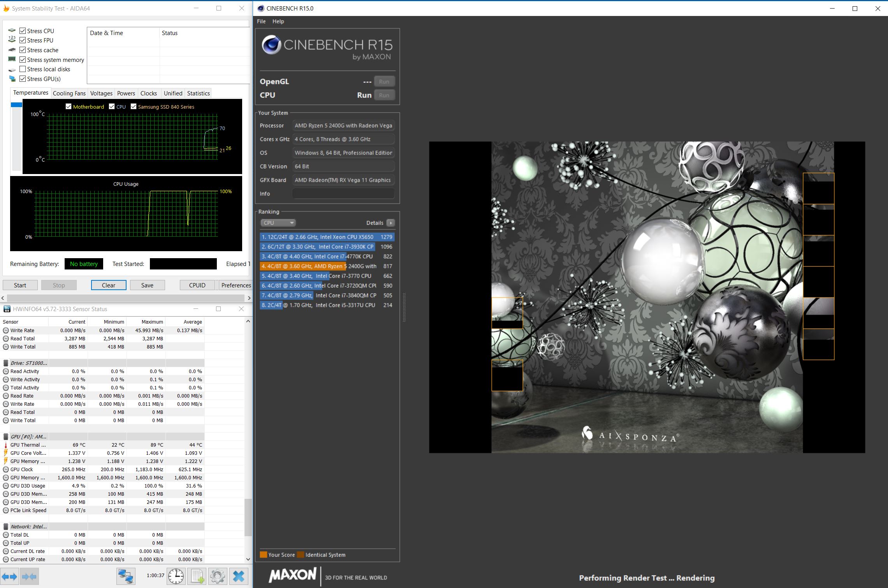
Task: Click the HWiNFO clock reset icon
Action: coord(176,576)
